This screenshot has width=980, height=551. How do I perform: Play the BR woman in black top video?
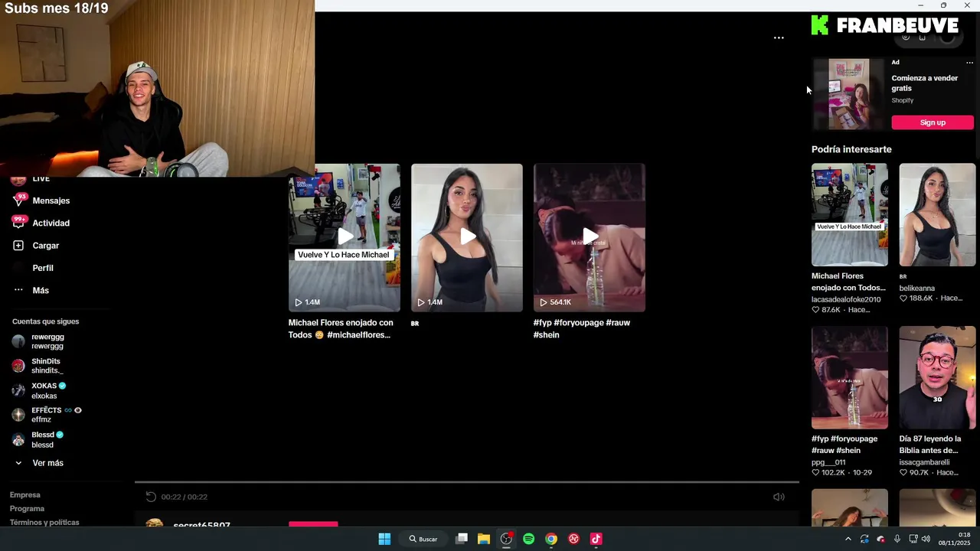point(467,237)
